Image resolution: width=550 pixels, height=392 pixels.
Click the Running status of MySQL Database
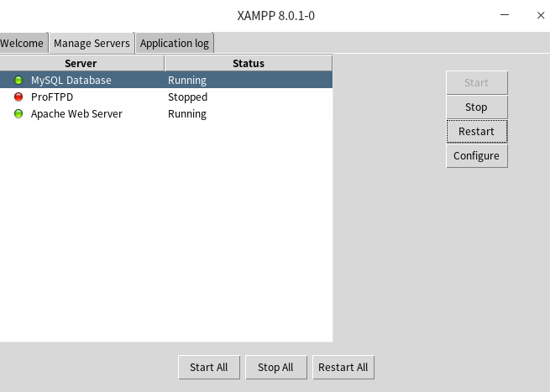coord(187,81)
